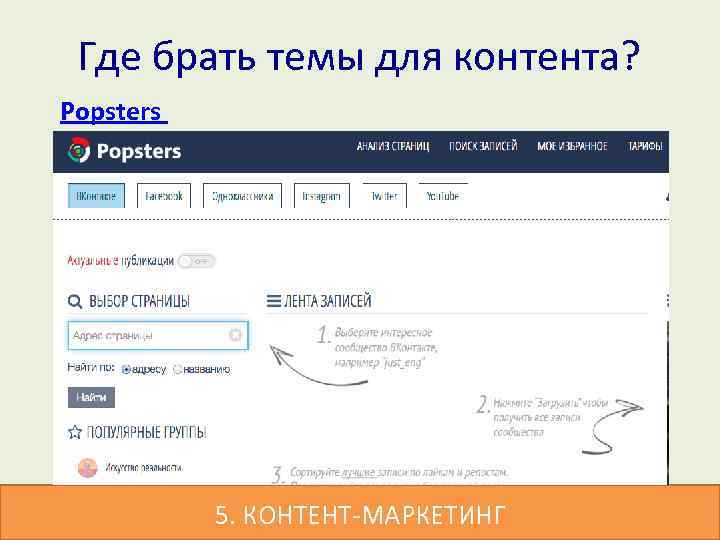Click the list icon by Лента записей
Screen dimensions: 720x540
pos(274,301)
